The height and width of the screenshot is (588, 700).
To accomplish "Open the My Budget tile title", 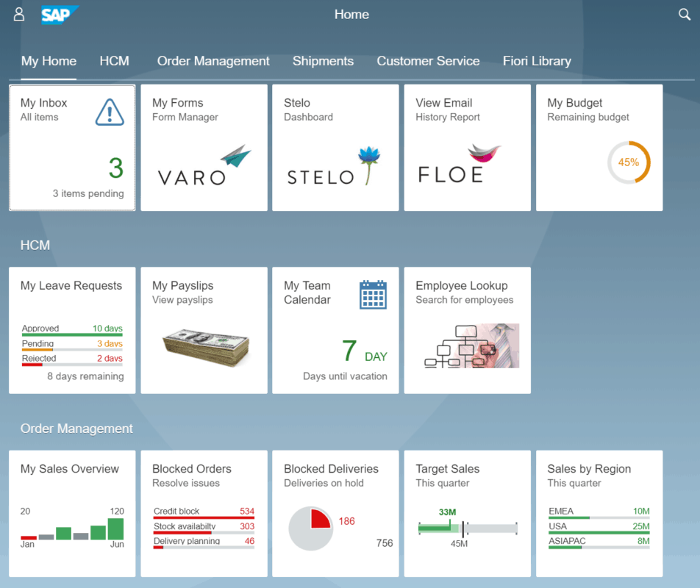I will tap(574, 103).
